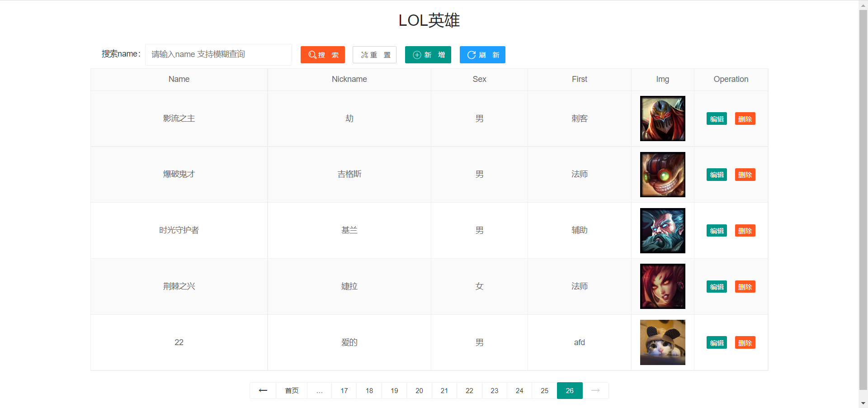Screen dimensions: 868x408
Task: Select the 女 sex cell
Action: [480, 286]
